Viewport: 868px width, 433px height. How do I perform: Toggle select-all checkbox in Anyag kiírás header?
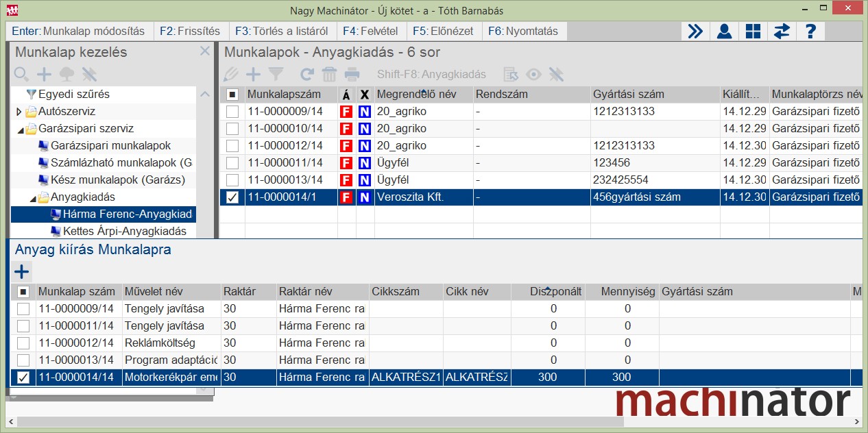pos(23,291)
